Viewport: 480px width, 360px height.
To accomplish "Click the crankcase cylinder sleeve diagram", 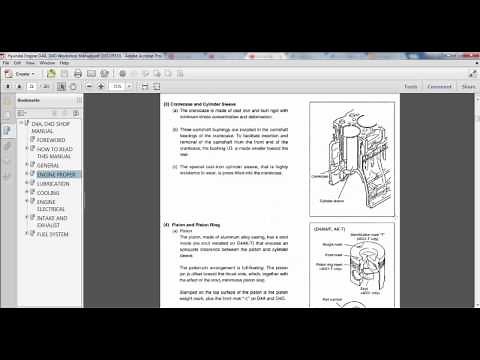I will 352,159.
